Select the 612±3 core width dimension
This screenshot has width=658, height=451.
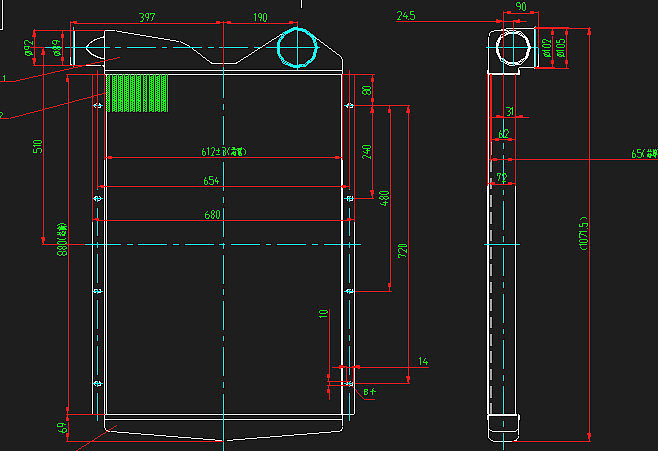tap(224, 152)
